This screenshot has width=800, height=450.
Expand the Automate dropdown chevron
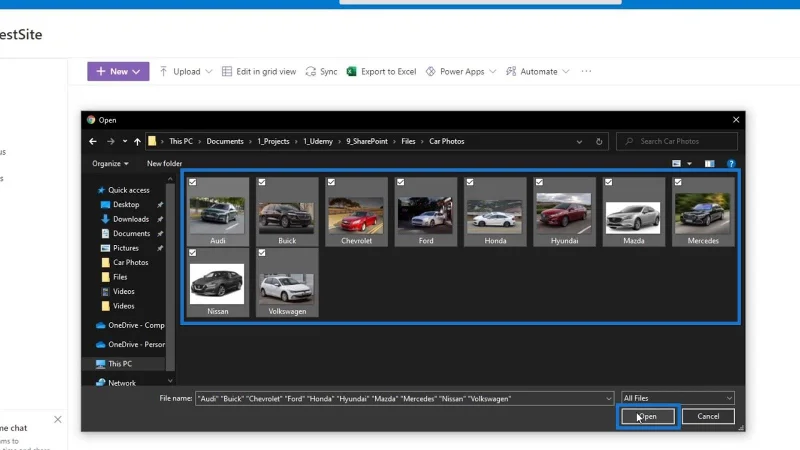pyautogui.click(x=566, y=71)
